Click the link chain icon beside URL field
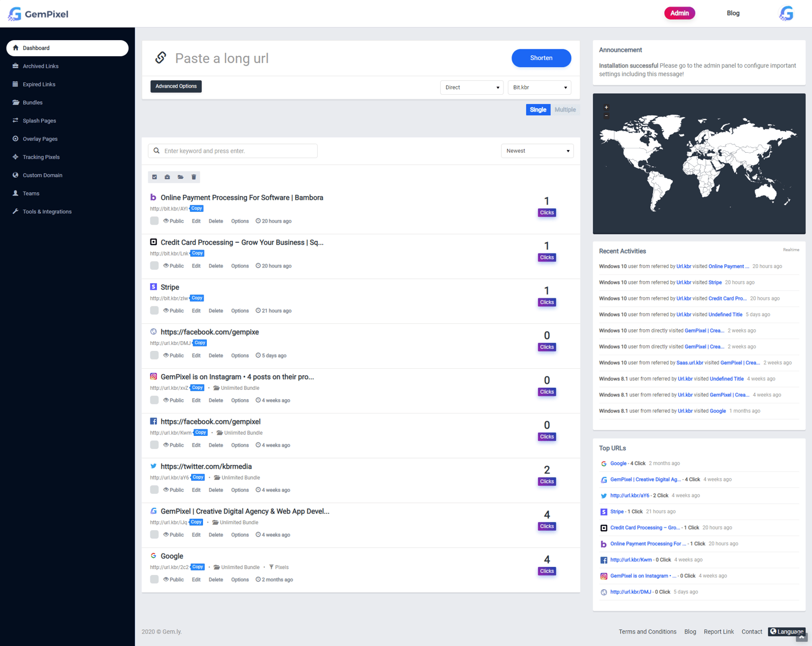 point(161,57)
